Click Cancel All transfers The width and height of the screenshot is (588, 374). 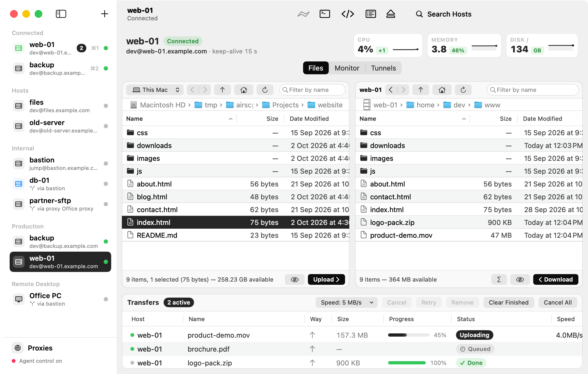[x=558, y=302]
